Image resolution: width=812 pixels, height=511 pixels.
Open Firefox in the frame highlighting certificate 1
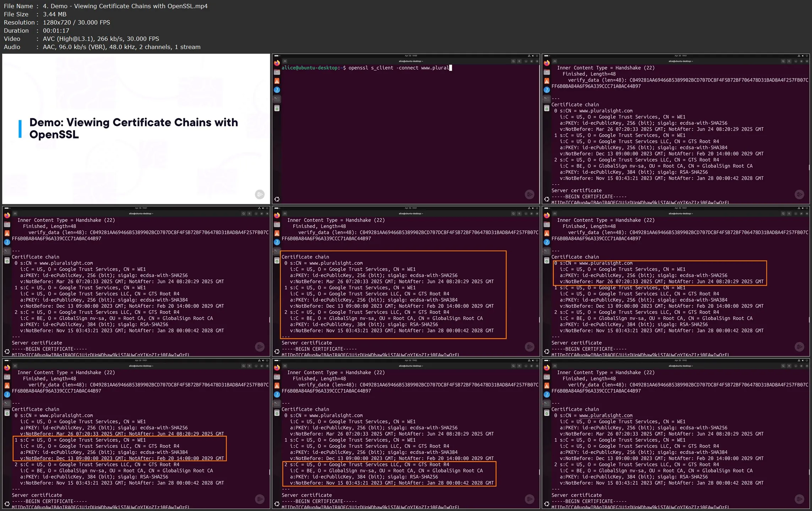click(x=7, y=368)
